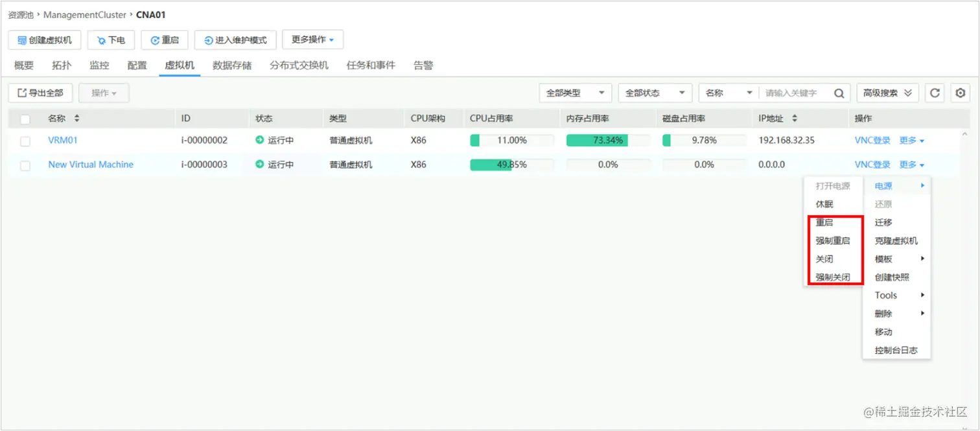
Task: Toggle the select-all checkbox in header
Action: click(25, 119)
